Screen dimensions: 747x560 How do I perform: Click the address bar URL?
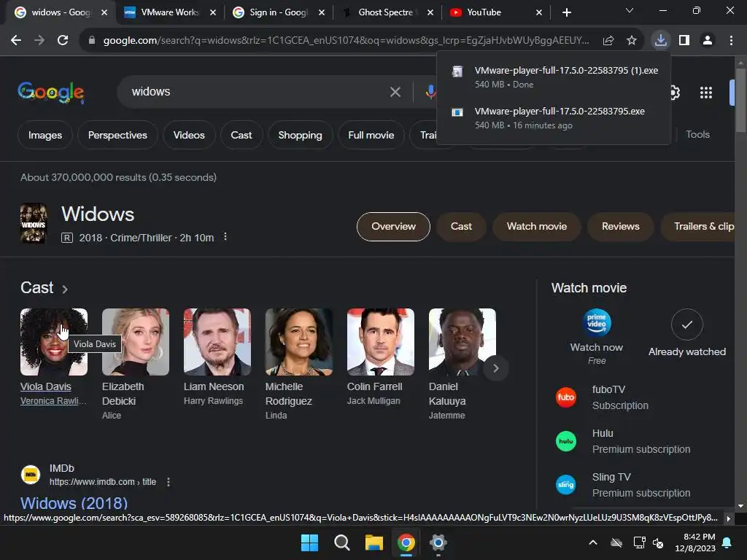[x=347, y=41]
